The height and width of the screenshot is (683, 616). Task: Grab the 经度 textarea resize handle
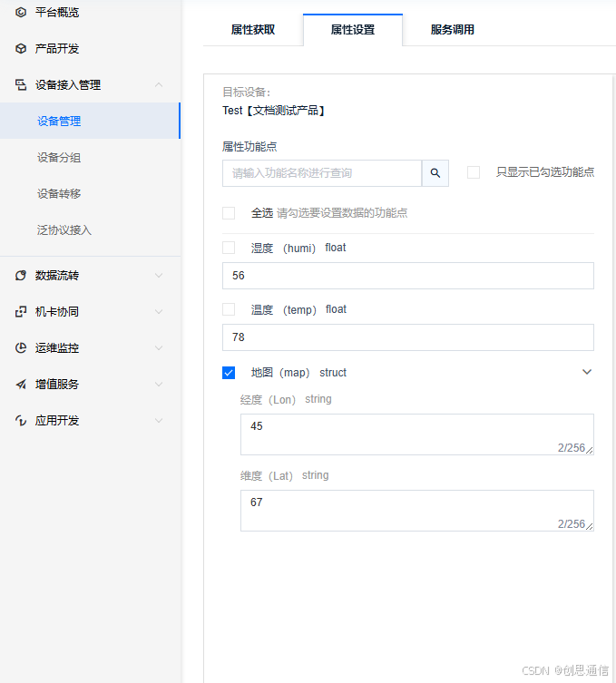(x=590, y=450)
